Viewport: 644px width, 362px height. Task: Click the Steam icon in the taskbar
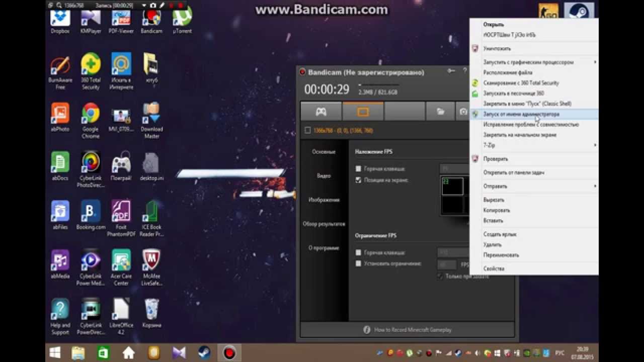click(204, 352)
